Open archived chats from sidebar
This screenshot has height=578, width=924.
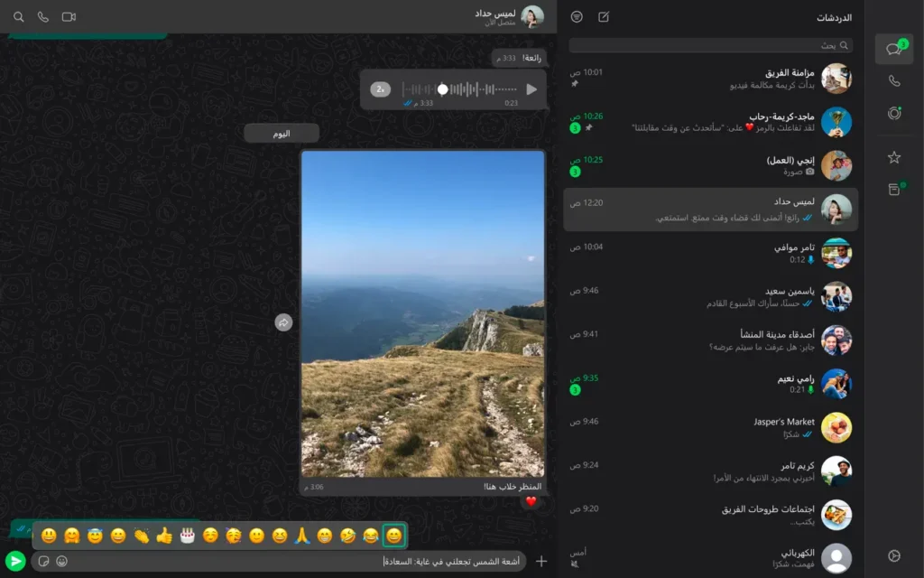[x=893, y=189]
